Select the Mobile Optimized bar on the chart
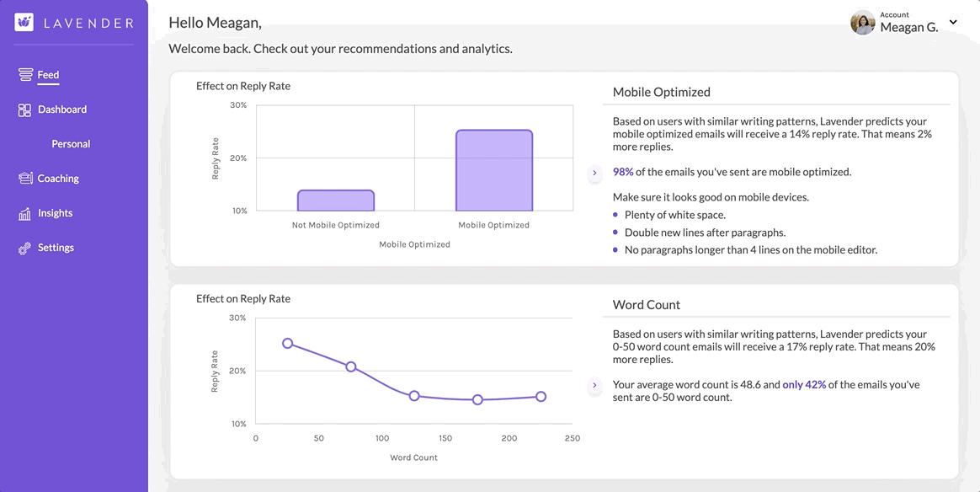The height and width of the screenshot is (492, 980). [x=494, y=170]
